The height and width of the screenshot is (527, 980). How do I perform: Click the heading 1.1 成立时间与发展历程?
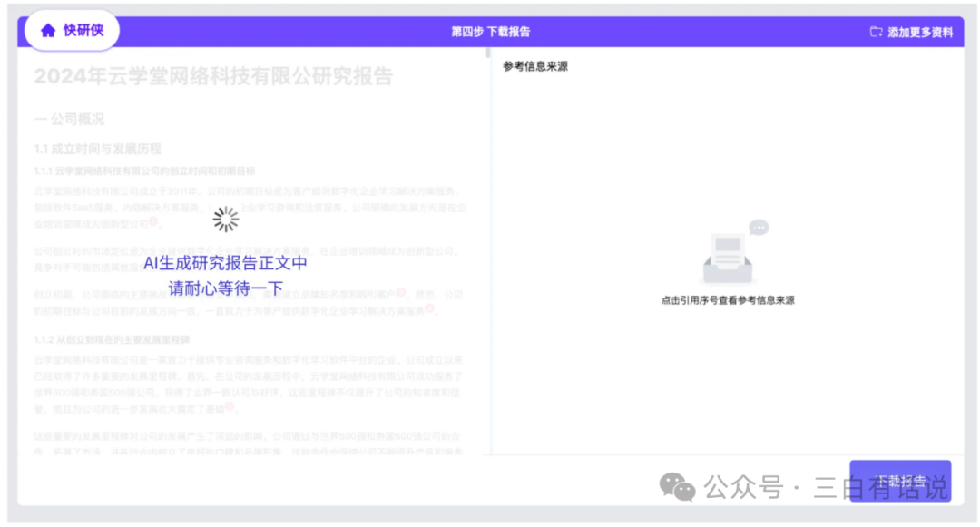(97, 149)
